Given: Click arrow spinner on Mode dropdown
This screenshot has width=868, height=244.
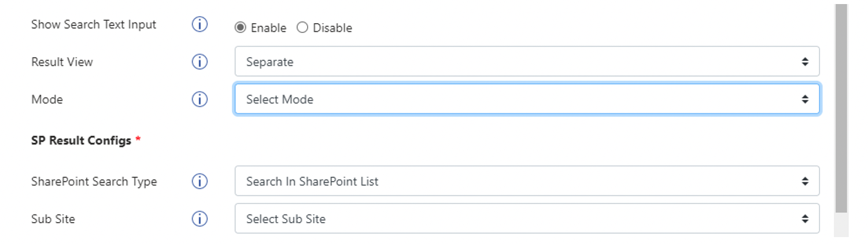Looking at the screenshot, I should pyautogui.click(x=805, y=99).
